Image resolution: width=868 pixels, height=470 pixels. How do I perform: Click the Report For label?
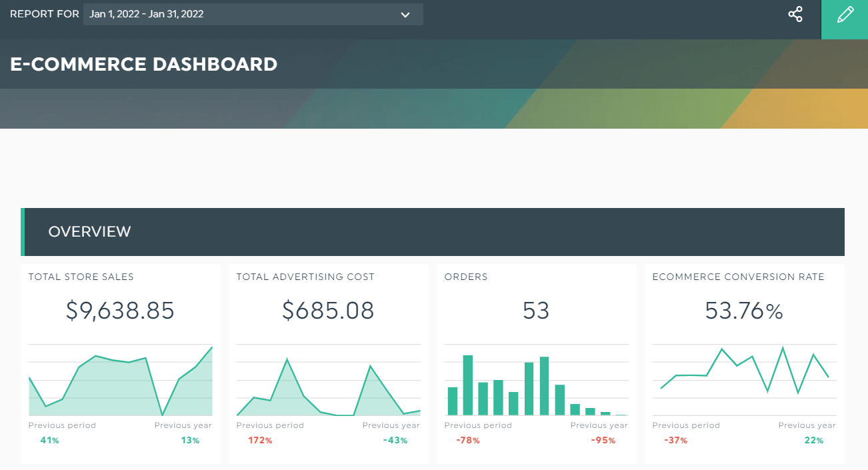(x=44, y=14)
